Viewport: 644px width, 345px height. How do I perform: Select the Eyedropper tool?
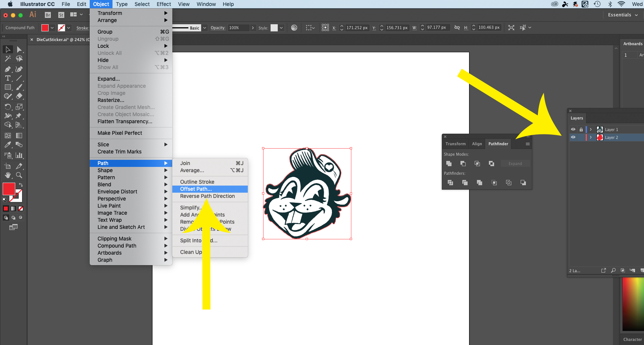pos(7,144)
